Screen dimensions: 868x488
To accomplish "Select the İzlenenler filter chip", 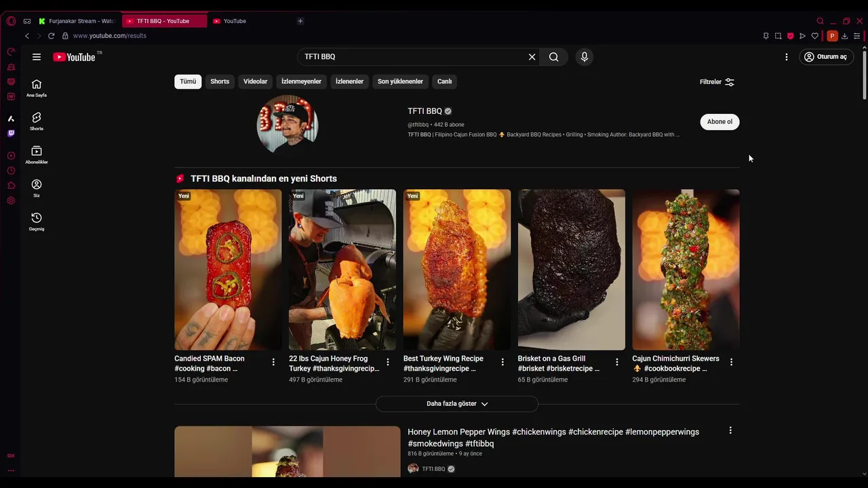I will tap(349, 81).
